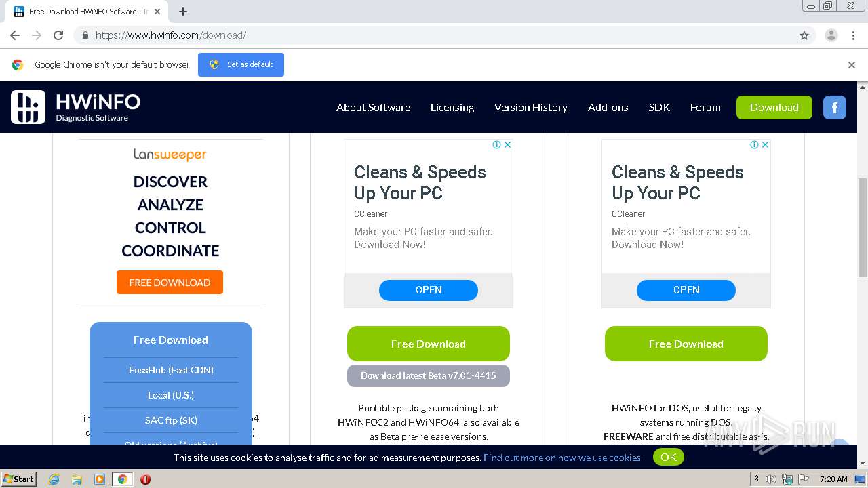The image size is (868, 488).
Task: Close the middle CCleaner ad
Action: [x=507, y=144]
